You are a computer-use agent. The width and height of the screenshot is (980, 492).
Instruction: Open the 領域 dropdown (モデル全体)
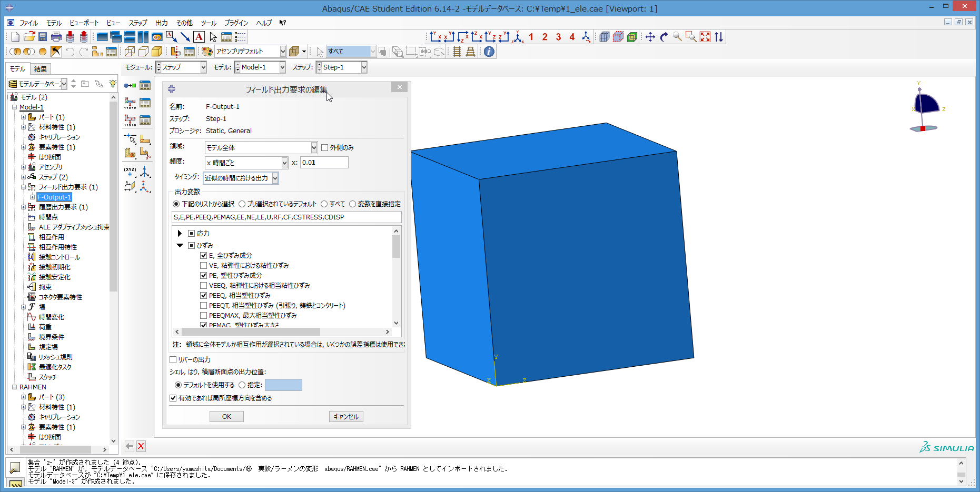261,148
